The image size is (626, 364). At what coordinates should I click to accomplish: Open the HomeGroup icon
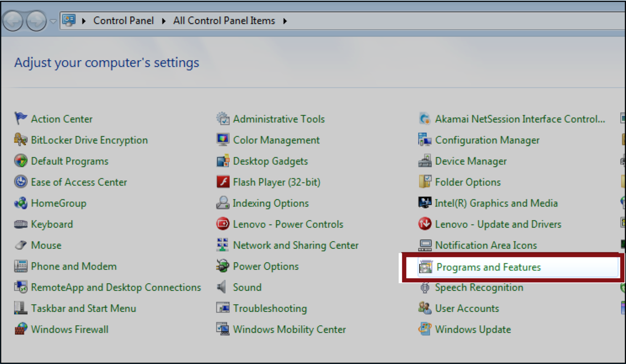(21, 203)
